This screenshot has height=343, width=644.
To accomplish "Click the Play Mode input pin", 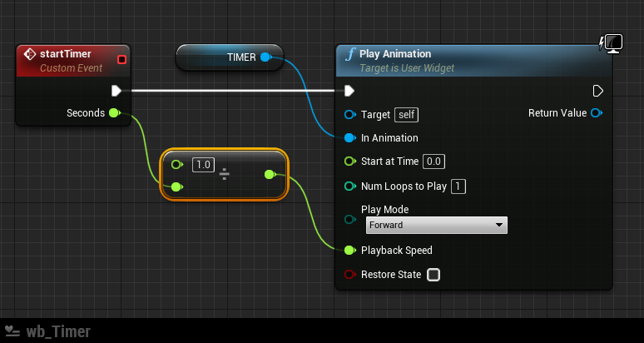I will (350, 219).
